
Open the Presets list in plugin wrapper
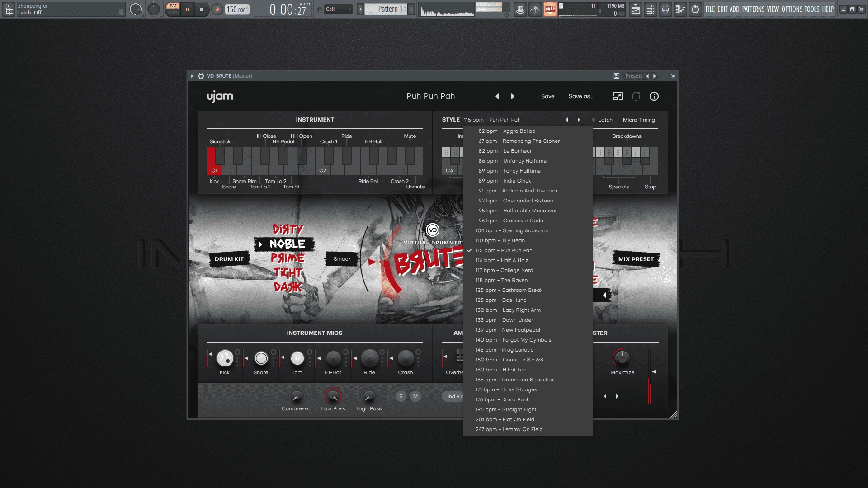click(634, 76)
